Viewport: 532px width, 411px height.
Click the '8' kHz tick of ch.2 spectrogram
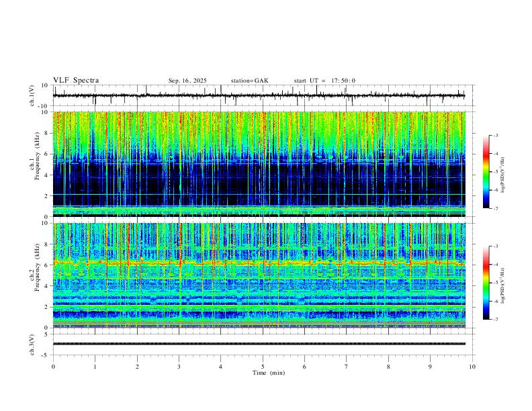pyautogui.click(x=46, y=244)
